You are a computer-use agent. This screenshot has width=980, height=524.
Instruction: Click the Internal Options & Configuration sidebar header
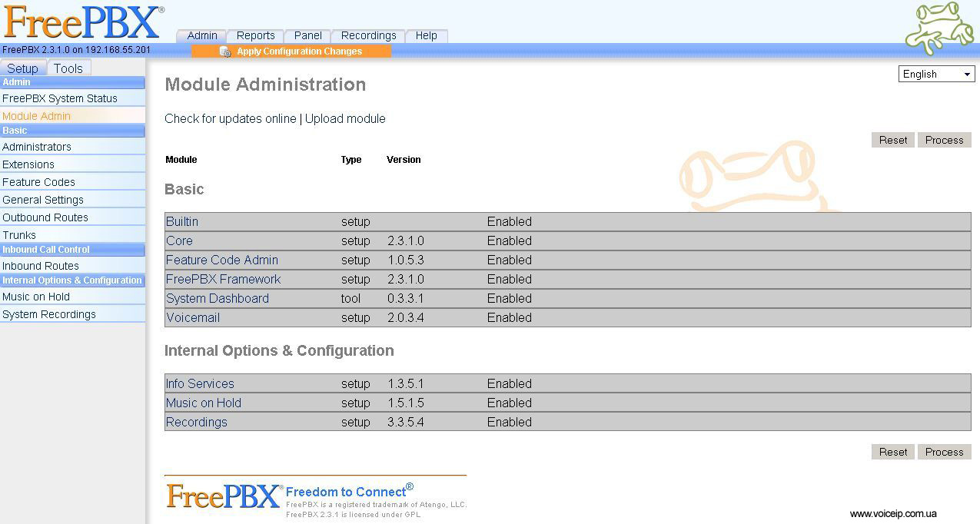tap(72, 280)
